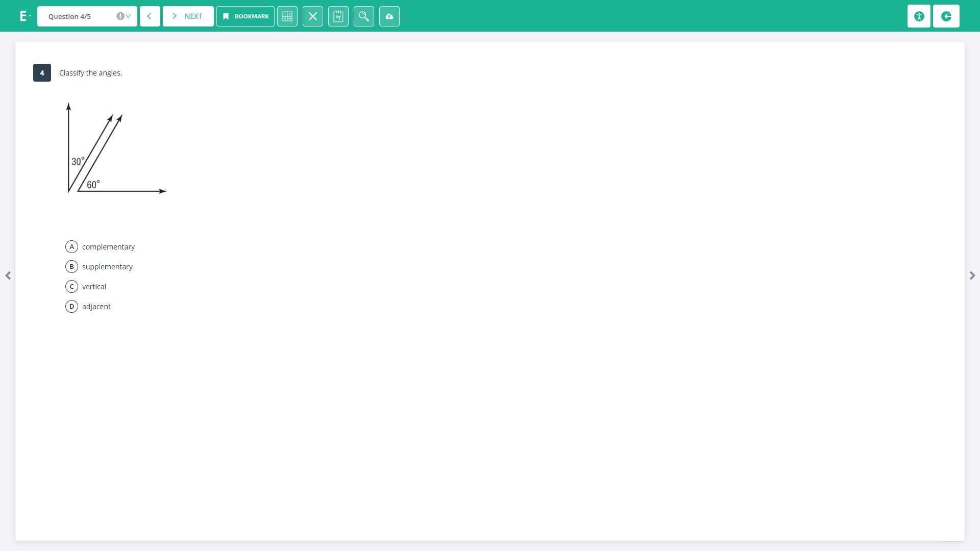Click the E logo in header
The image size is (980, 551).
23,16
